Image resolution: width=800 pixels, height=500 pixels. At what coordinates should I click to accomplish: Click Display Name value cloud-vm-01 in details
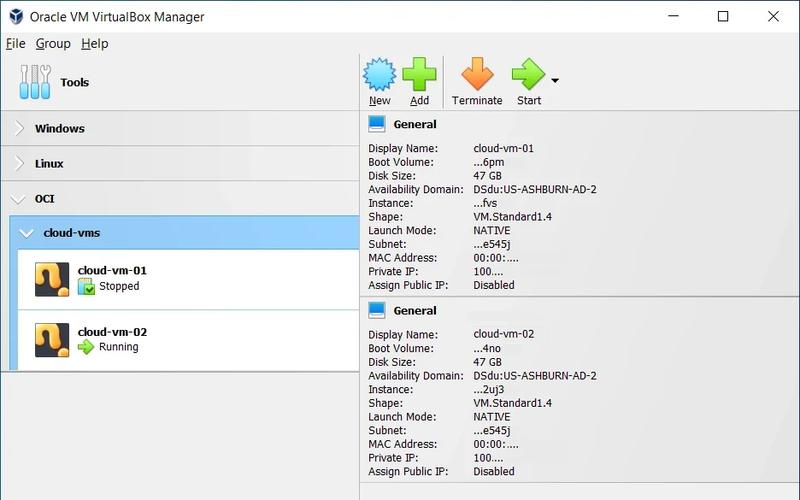504,148
